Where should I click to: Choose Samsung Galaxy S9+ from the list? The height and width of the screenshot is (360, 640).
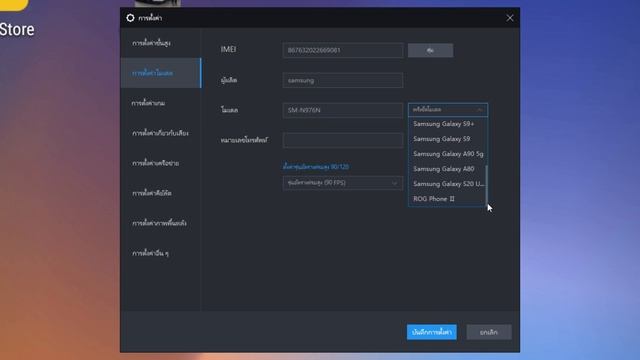[x=447, y=124]
